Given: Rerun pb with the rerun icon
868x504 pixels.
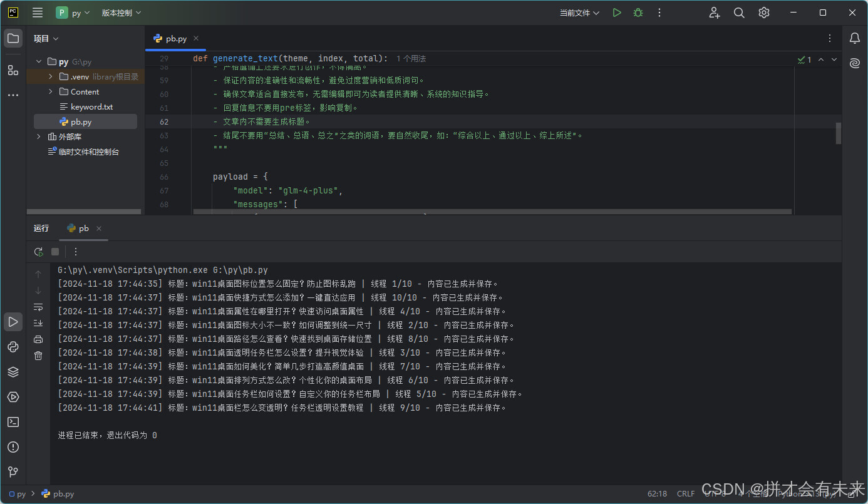Looking at the screenshot, I should [38, 252].
